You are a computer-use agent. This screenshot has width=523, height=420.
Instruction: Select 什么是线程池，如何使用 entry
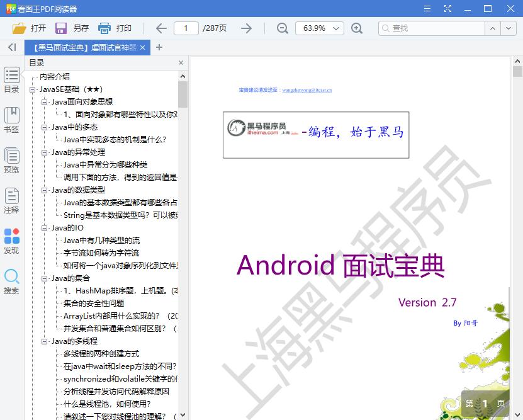coord(107,404)
